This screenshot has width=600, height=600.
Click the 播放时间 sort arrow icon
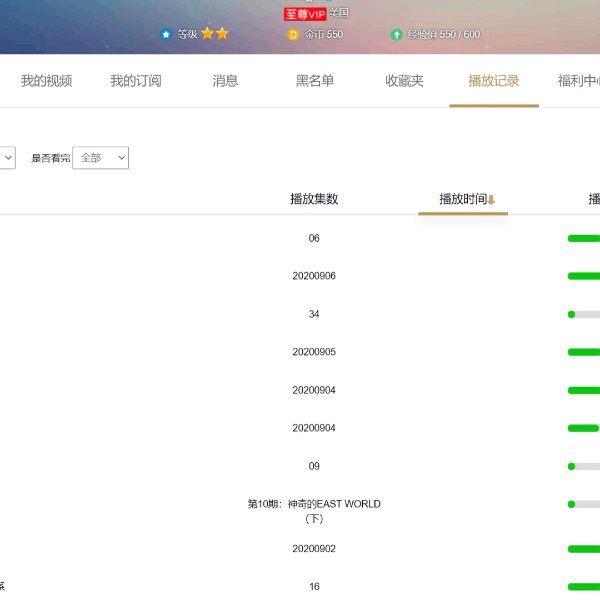491,200
